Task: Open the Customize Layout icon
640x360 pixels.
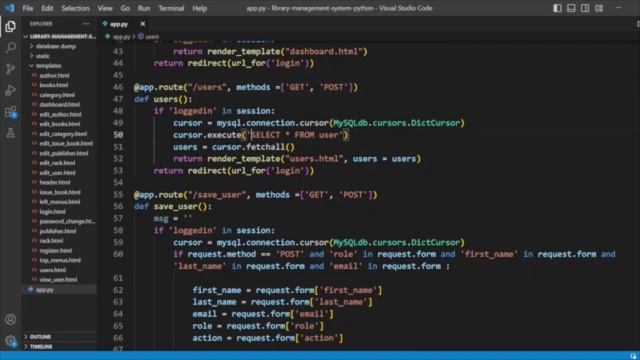Action: click(x=599, y=8)
